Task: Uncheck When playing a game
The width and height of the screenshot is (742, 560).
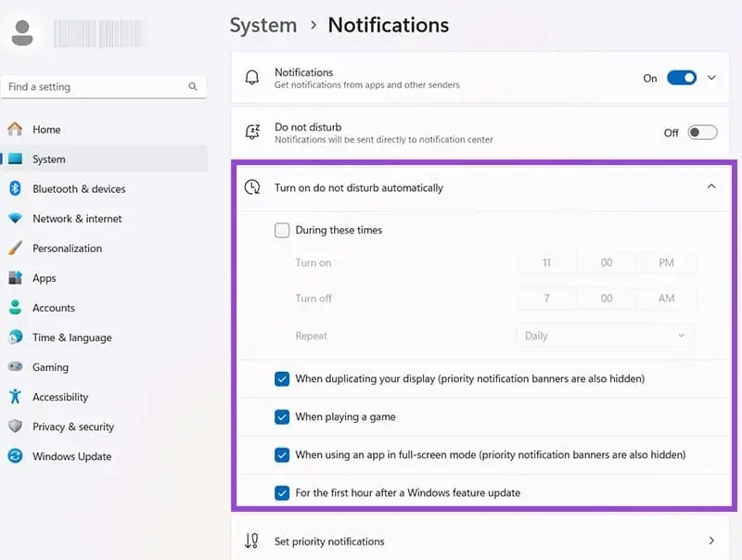Action: 282,416
